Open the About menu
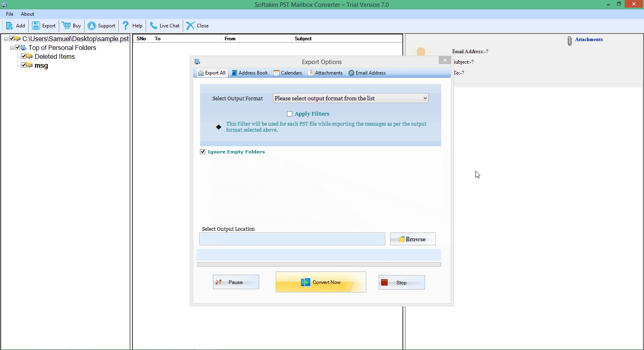Image resolution: width=644 pixels, height=350 pixels. (x=27, y=14)
